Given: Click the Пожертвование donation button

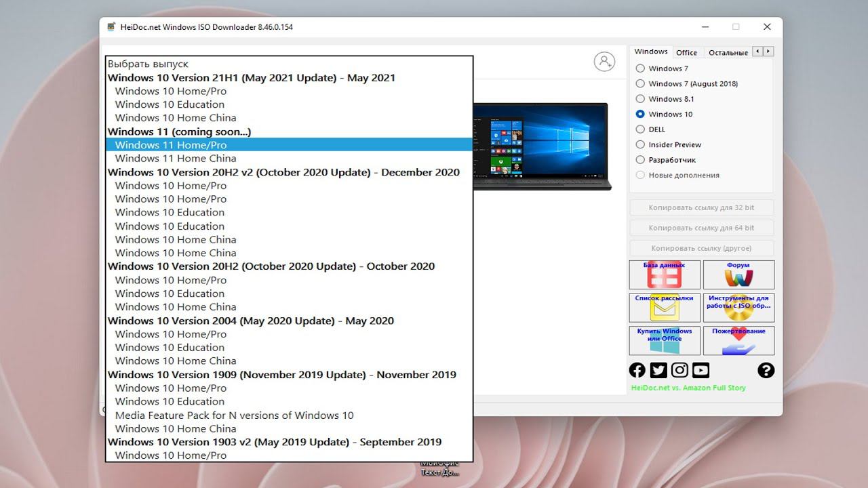Looking at the screenshot, I should [738, 341].
